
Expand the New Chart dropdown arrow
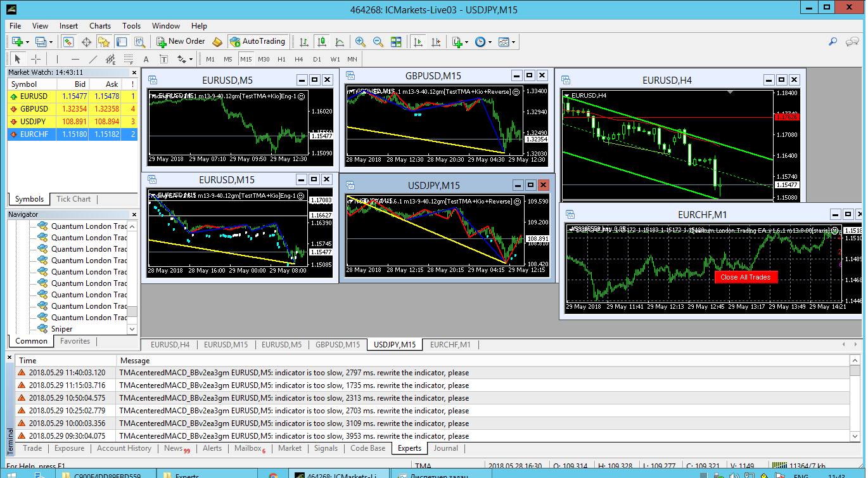(28, 42)
